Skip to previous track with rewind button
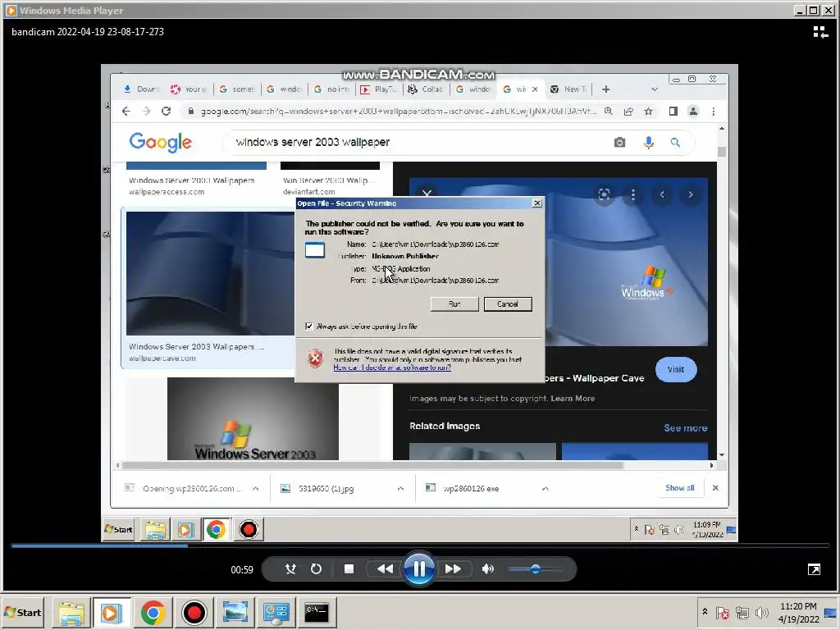The width and height of the screenshot is (840, 630). click(385, 569)
